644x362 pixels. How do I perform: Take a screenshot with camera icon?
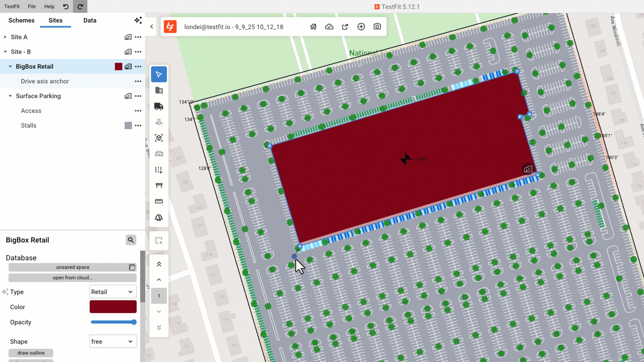point(377,26)
